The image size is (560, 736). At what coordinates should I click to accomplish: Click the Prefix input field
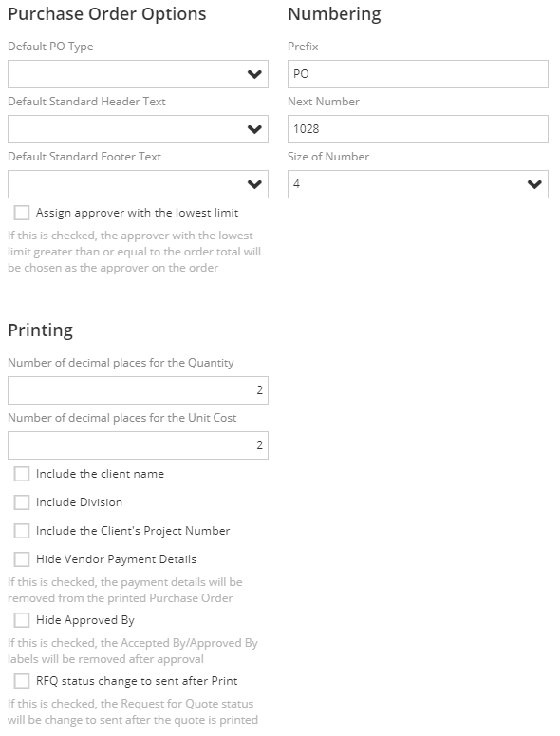point(418,74)
